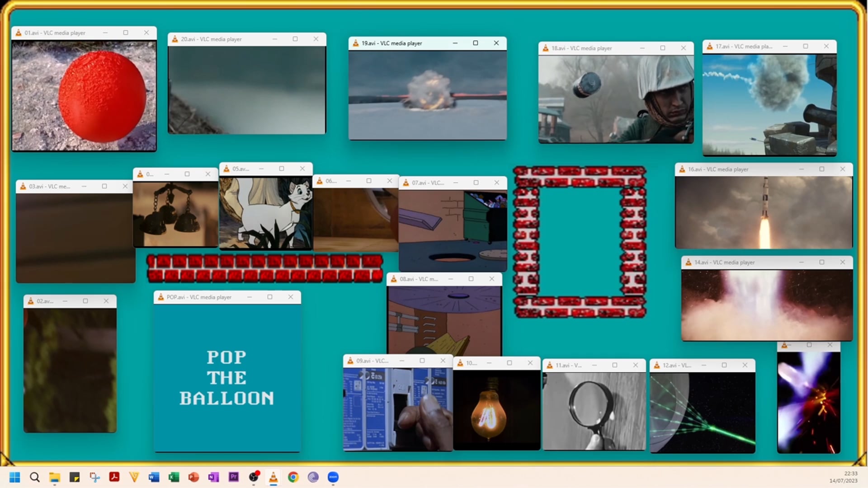
Task: Open File Explorer from the taskbar
Action: [x=55, y=477]
